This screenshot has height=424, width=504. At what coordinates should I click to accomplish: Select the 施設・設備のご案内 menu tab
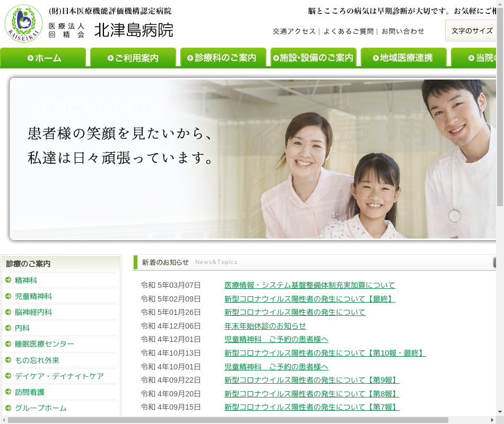(314, 58)
